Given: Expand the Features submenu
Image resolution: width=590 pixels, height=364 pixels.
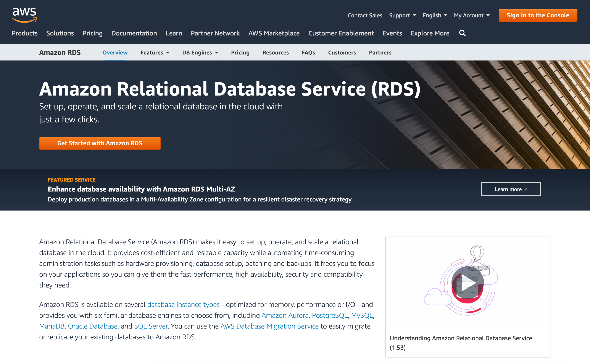Looking at the screenshot, I should point(155,53).
